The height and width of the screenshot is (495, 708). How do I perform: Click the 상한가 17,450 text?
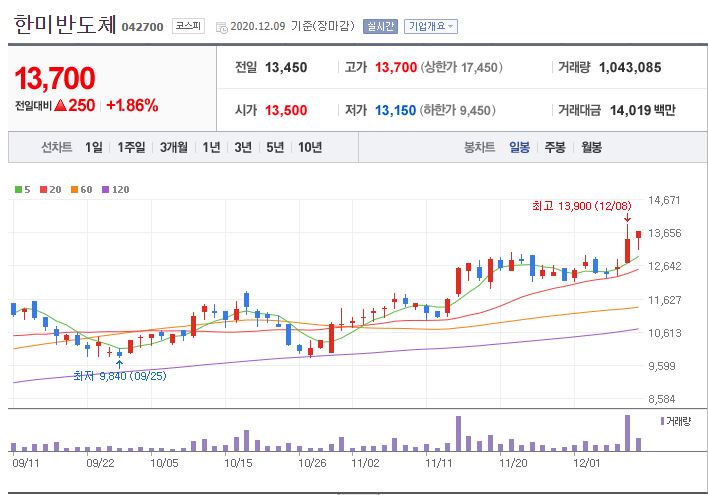(x=461, y=68)
